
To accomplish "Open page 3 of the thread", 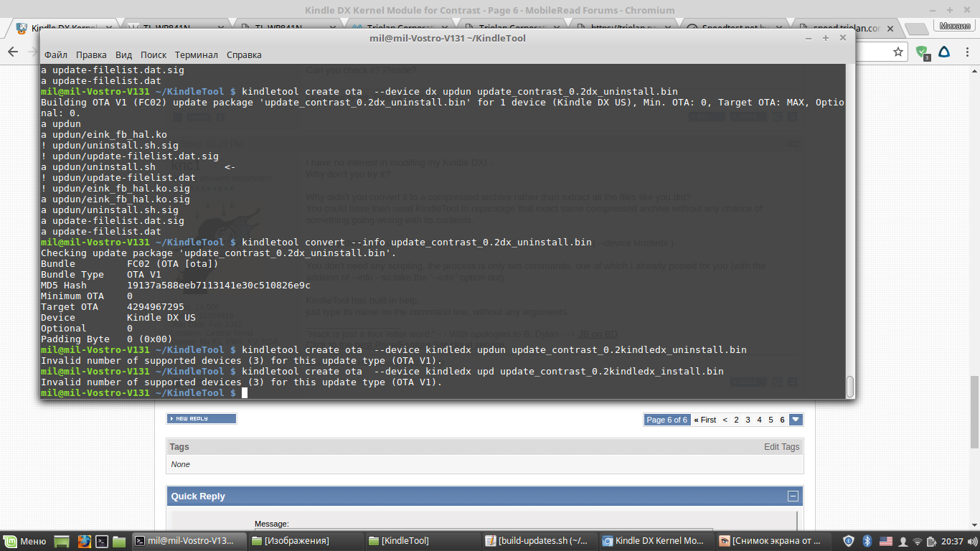I will pos(748,420).
